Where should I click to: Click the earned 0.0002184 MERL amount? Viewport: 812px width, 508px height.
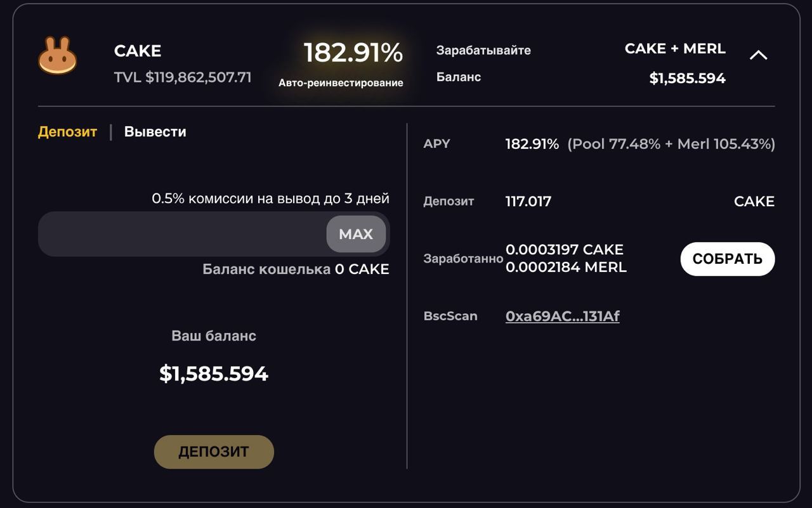(566, 267)
